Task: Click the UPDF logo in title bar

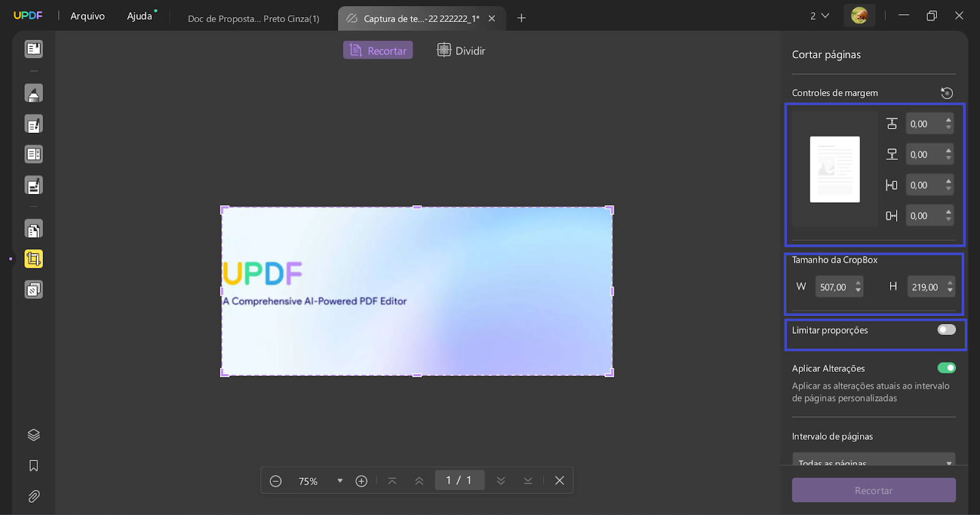Action: coord(28,15)
